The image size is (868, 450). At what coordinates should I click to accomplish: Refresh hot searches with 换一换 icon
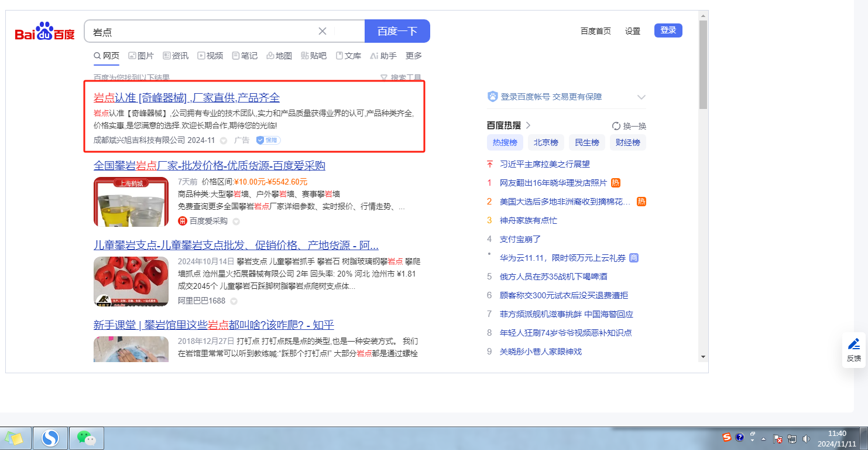tap(616, 126)
